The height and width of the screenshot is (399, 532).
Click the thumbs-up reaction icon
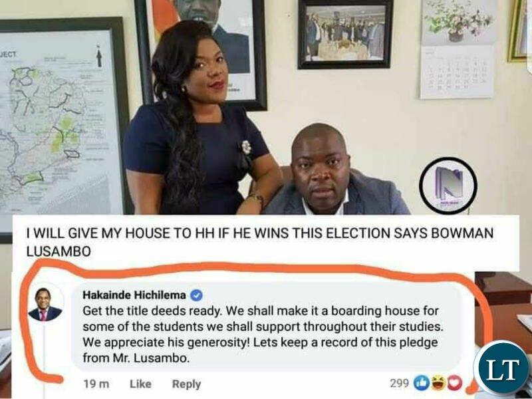(x=421, y=384)
